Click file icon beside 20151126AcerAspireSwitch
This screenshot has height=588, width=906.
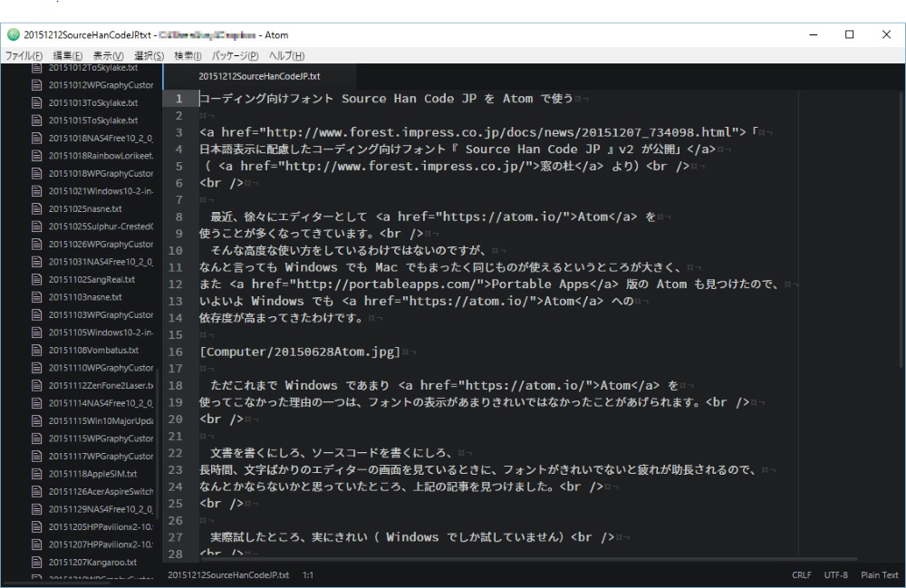coord(37,492)
